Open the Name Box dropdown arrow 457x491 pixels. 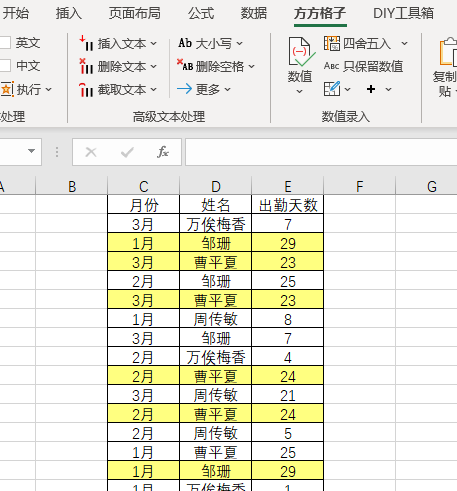pyautogui.click(x=31, y=151)
